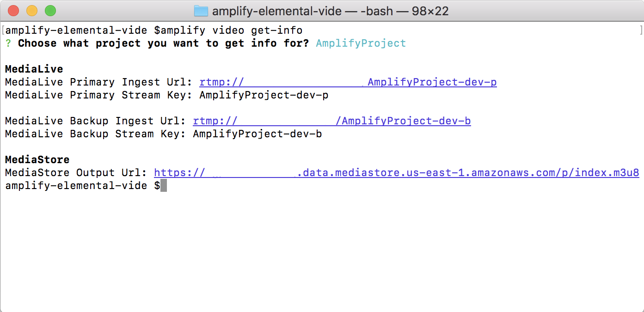
Task: Click the AmplifyProject answer text
Action: coord(361,43)
